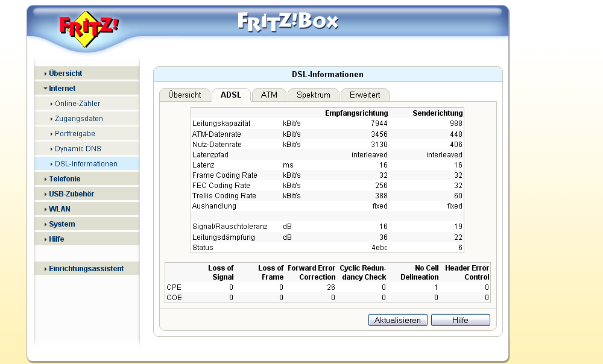This screenshot has height=364, width=603.
Task: Click the Status row label
Action: pyautogui.click(x=203, y=248)
